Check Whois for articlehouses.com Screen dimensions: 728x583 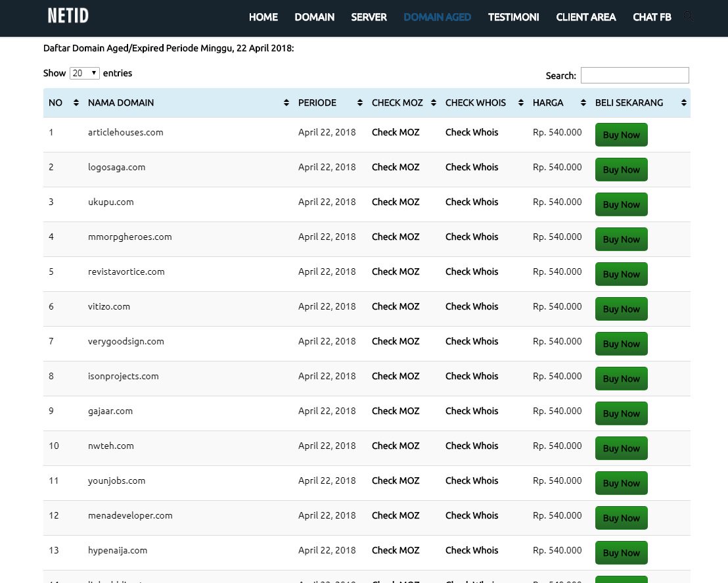coord(472,132)
